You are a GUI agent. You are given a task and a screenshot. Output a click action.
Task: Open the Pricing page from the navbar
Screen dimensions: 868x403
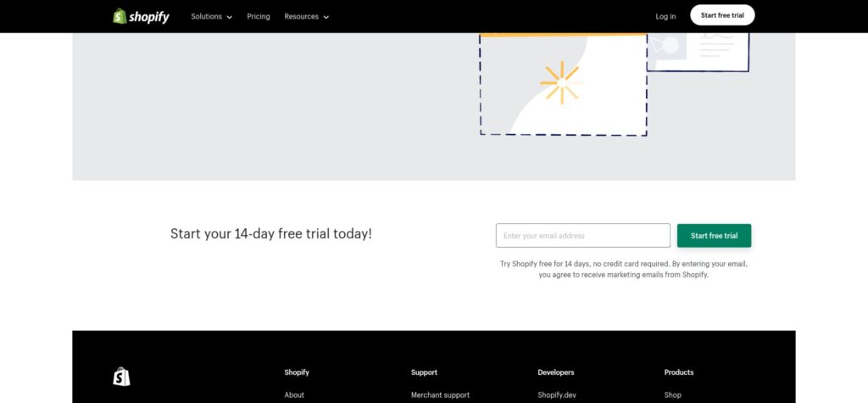(x=259, y=16)
